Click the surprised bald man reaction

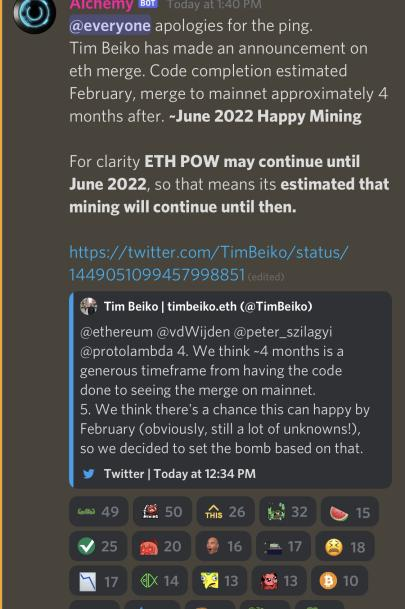tap(223, 546)
